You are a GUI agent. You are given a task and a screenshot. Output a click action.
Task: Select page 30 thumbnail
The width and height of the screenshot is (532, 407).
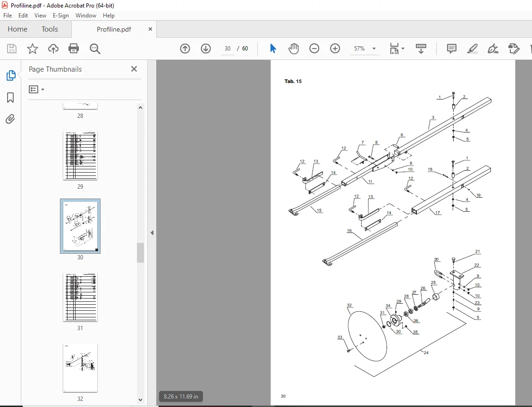pos(80,226)
